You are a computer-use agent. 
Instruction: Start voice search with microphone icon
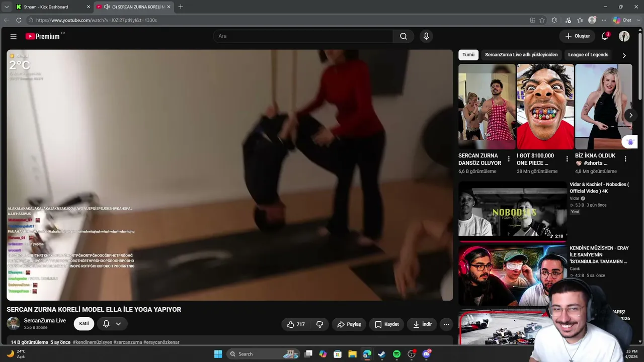[x=426, y=36]
